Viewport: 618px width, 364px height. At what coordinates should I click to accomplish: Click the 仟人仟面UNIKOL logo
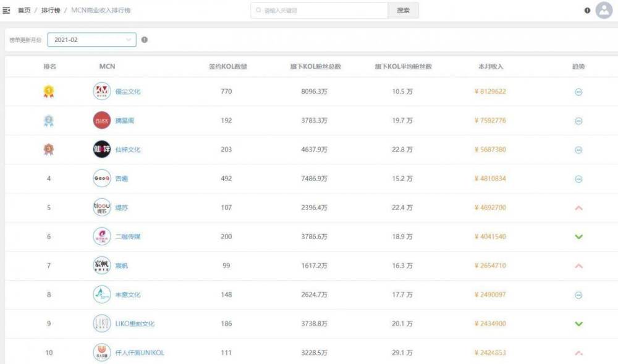click(x=102, y=353)
